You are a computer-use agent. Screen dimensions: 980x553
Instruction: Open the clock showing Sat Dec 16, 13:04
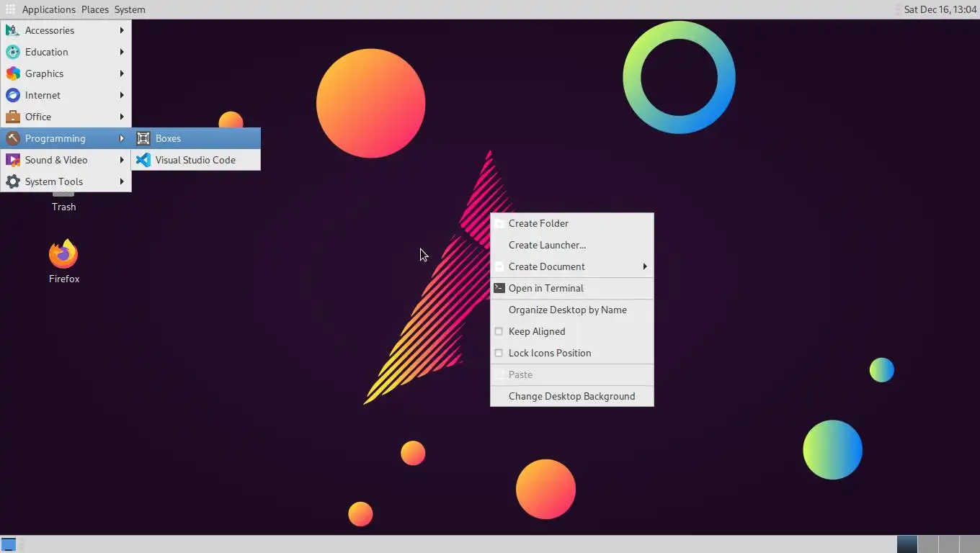(x=940, y=9)
